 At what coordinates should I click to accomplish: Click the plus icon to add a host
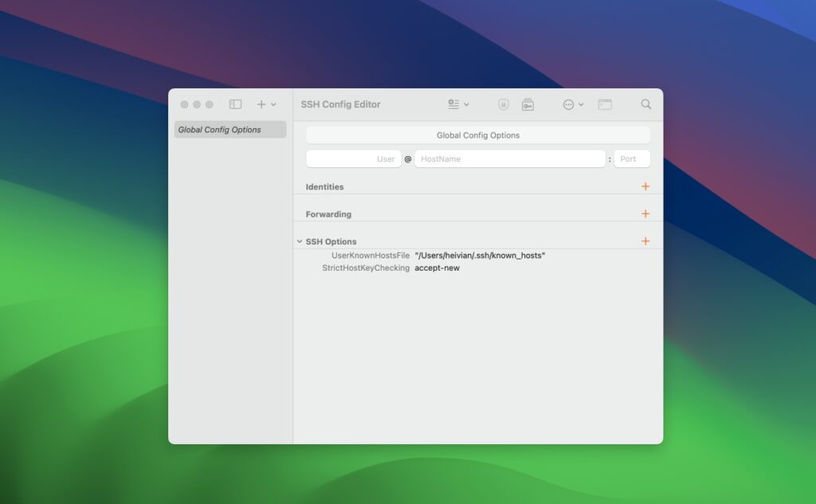pyautogui.click(x=260, y=104)
